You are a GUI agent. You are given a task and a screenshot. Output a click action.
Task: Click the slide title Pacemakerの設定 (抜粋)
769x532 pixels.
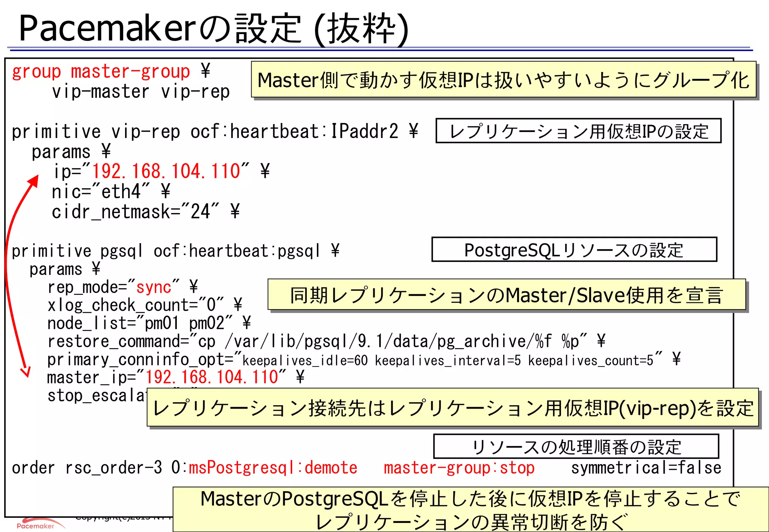click(x=213, y=28)
